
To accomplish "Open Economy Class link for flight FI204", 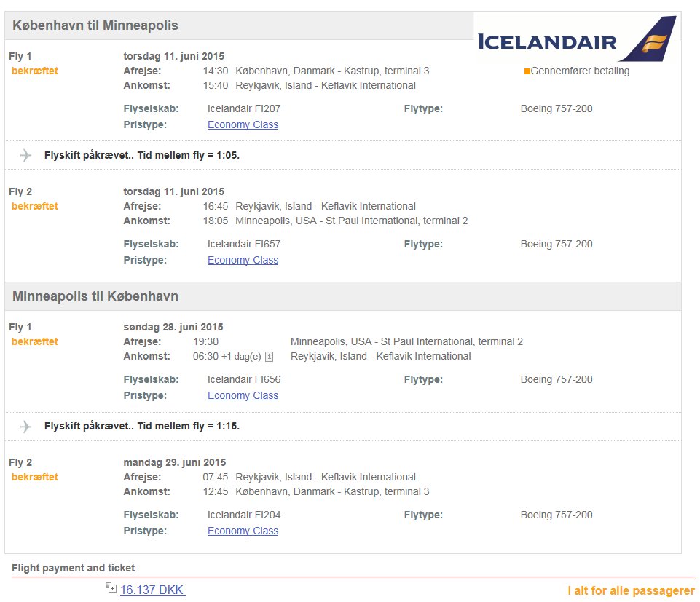I will tap(243, 531).
